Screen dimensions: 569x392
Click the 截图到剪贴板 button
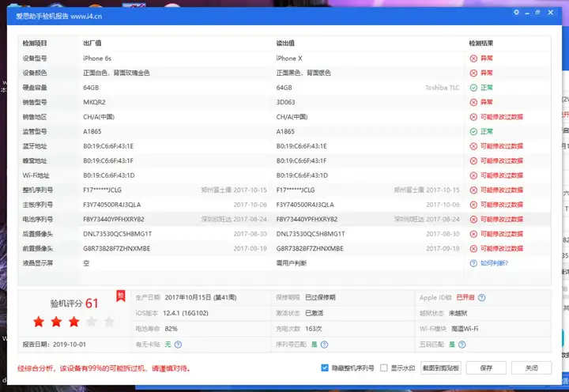(440, 368)
